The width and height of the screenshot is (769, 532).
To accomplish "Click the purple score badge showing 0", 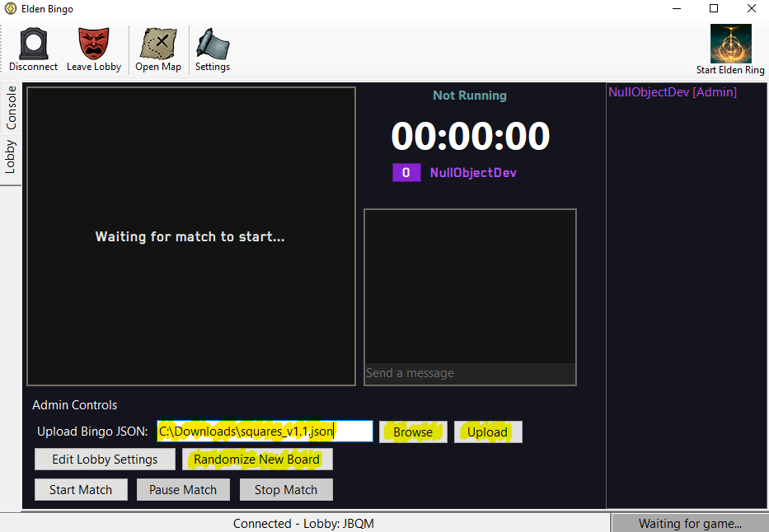I will coord(406,173).
